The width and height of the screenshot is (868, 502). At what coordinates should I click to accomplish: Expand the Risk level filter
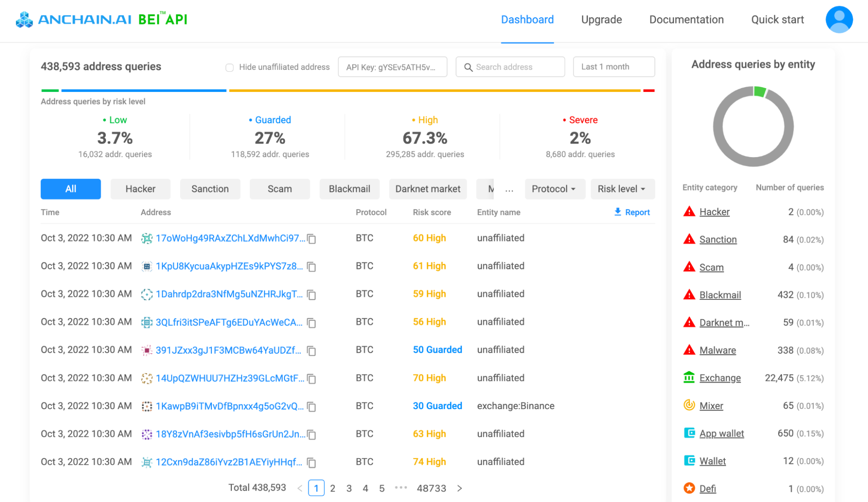point(623,189)
